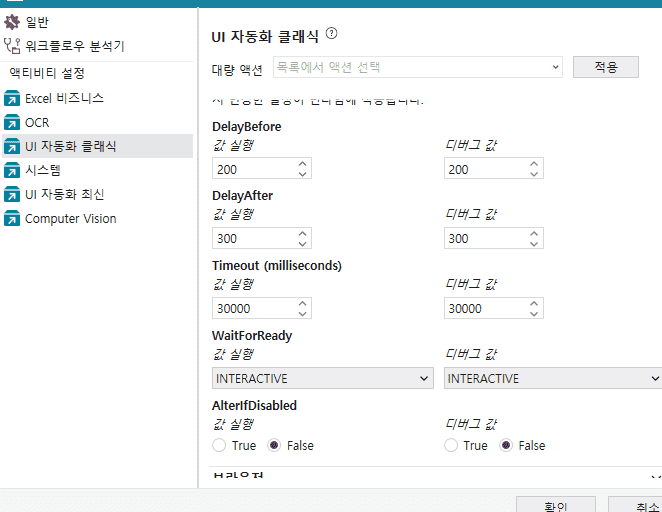Click the arrow icon beside 시스템
662x512 pixels.
pyautogui.click(x=12, y=170)
